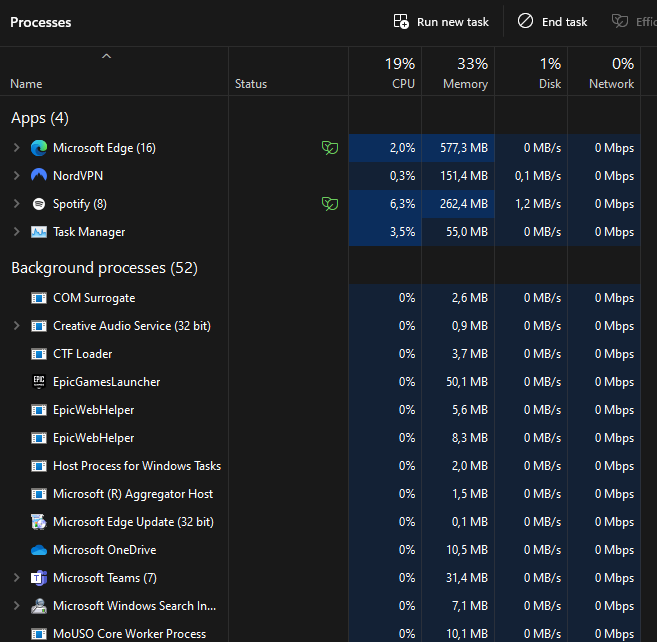The image size is (657, 642).
Task: Click the Processes page title
Action: pos(41,22)
